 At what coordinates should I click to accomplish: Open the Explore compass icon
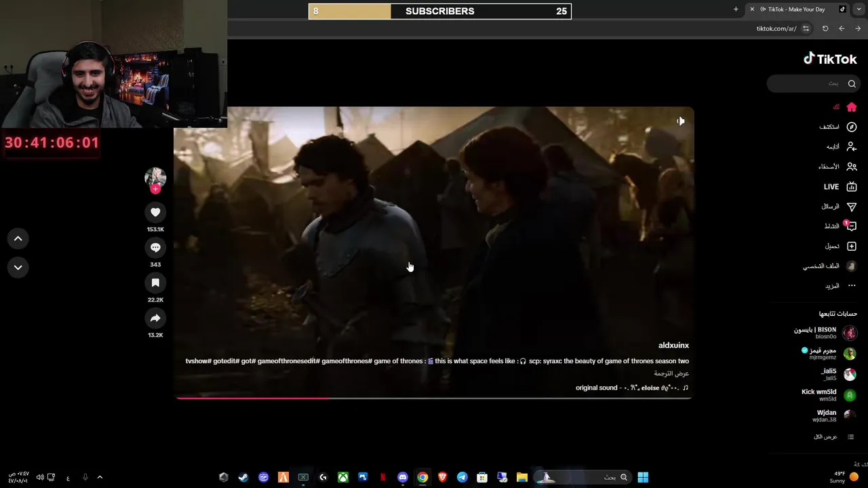click(x=852, y=127)
